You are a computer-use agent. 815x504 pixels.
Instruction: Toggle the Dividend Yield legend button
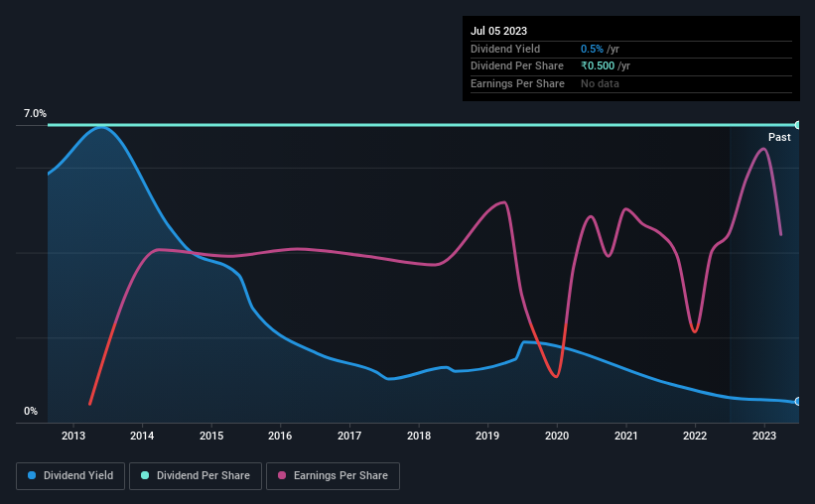click(x=70, y=476)
